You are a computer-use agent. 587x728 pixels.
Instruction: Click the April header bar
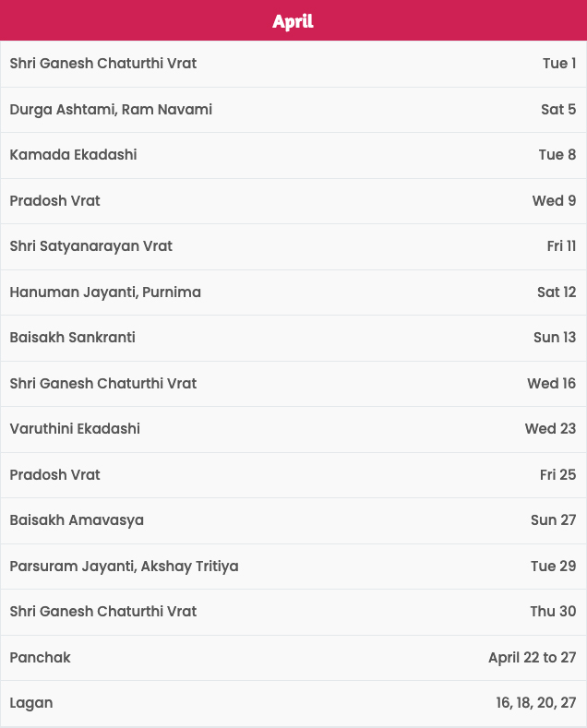293,20
